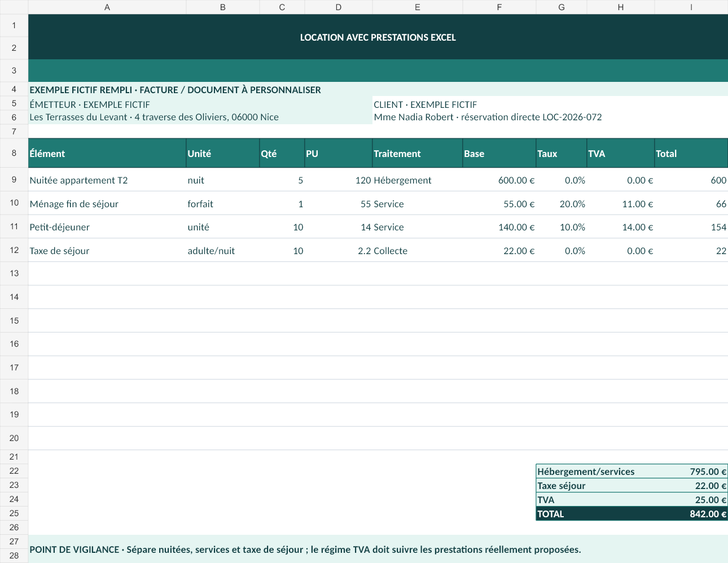Select the 'TVA' table header cell
Screen dimensions: 728x563
[x=621, y=153]
